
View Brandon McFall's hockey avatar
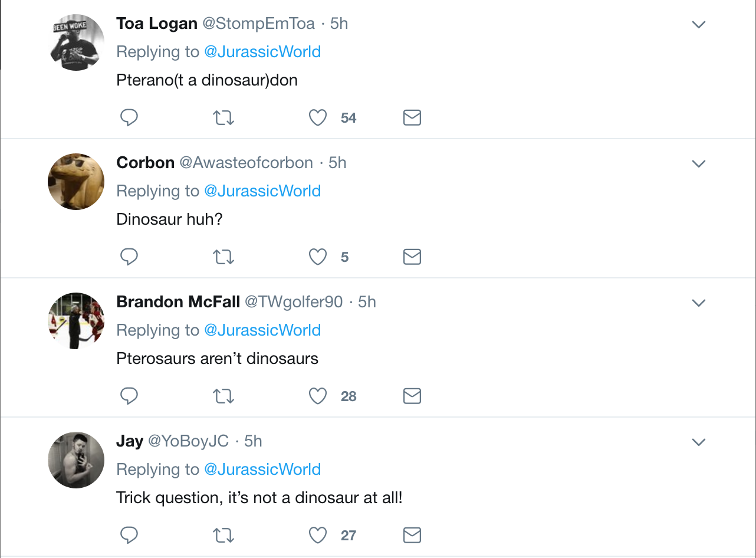(76, 321)
